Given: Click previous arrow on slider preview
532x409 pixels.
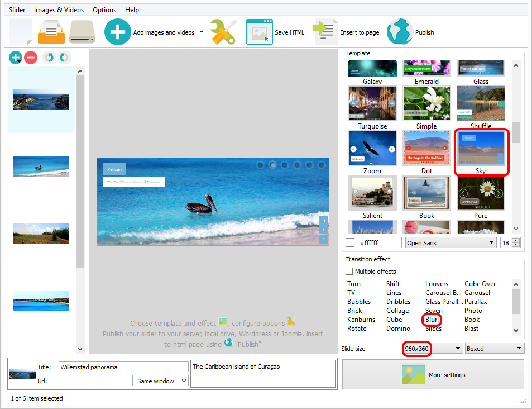Looking at the screenshot, I should click(x=324, y=230).
